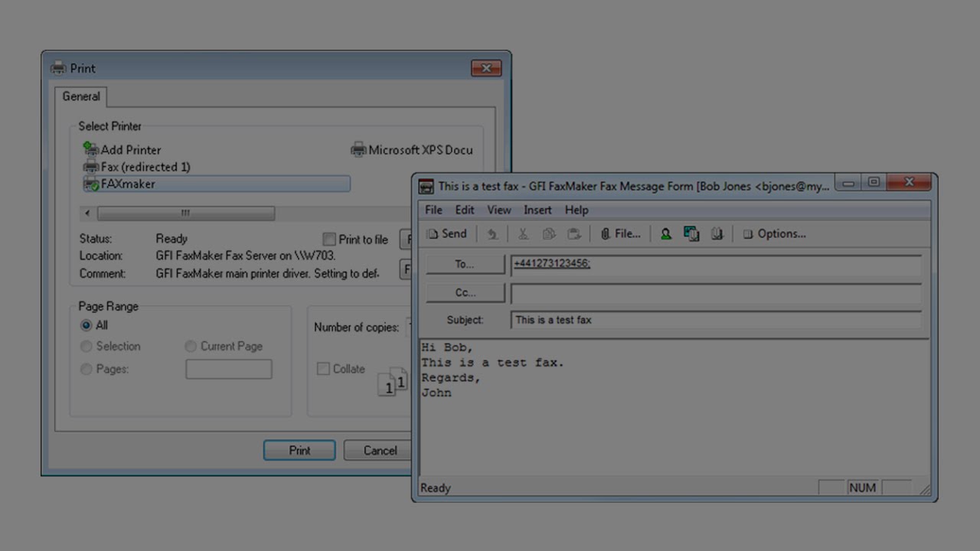
Task: Click into the empty Cc field
Action: 716,293
